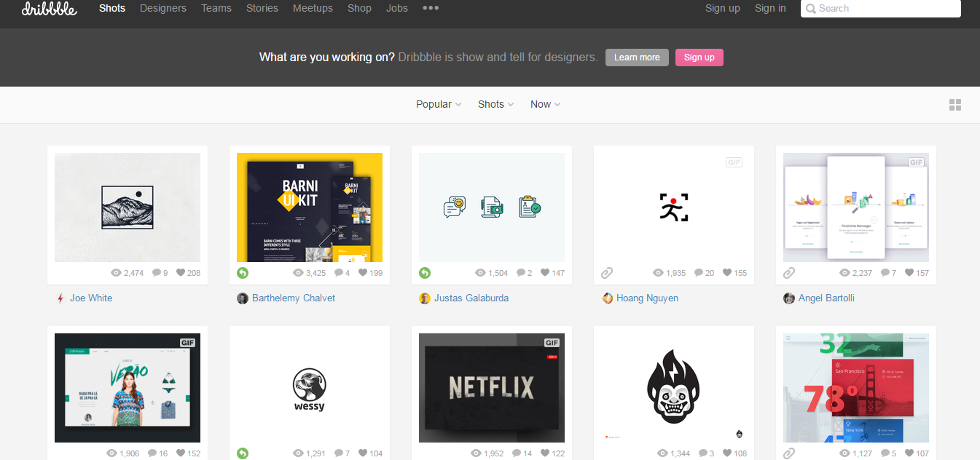Viewport: 980px width, 460px height.
Task: Expand the Shots filter dropdown
Action: click(x=495, y=104)
